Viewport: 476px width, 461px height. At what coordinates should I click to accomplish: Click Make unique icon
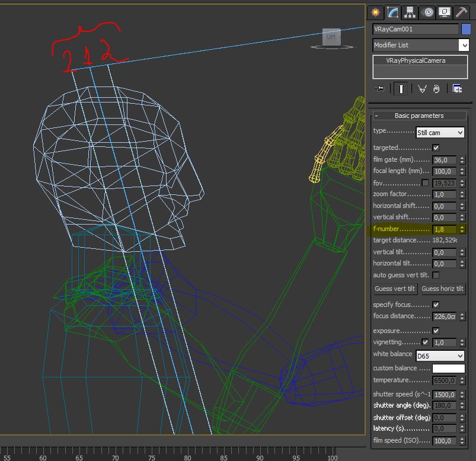pyautogui.click(x=422, y=88)
